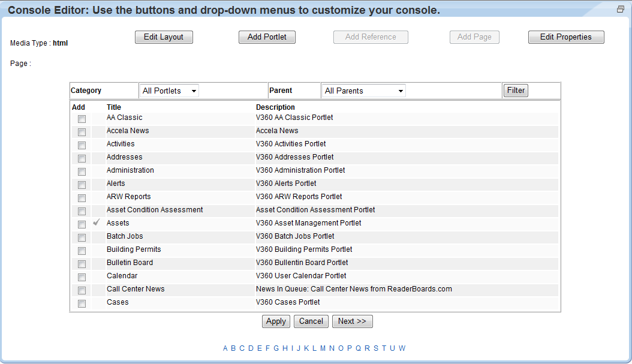This screenshot has height=364, width=632.
Task: Expand the All Parents dropdown menu
Action: [x=363, y=90]
